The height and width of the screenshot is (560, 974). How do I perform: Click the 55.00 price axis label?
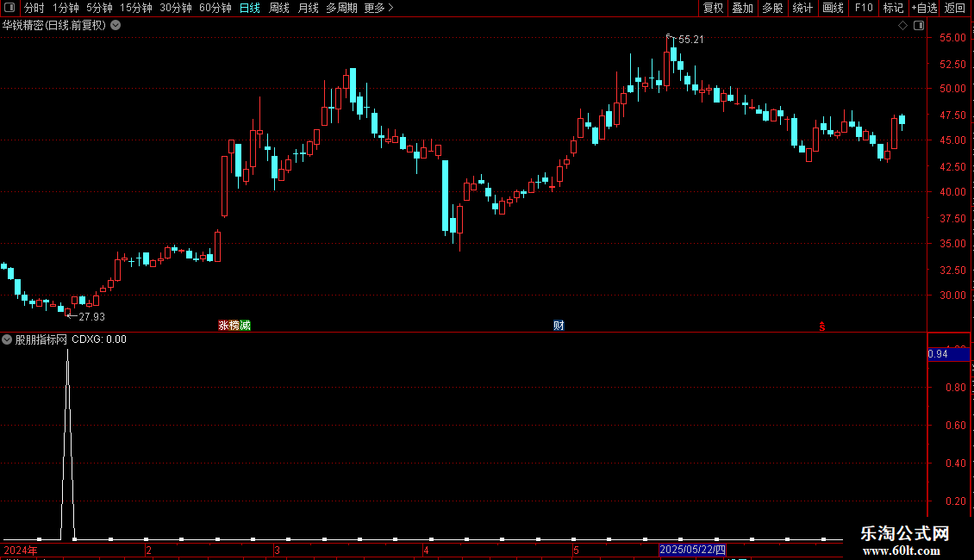(952, 38)
